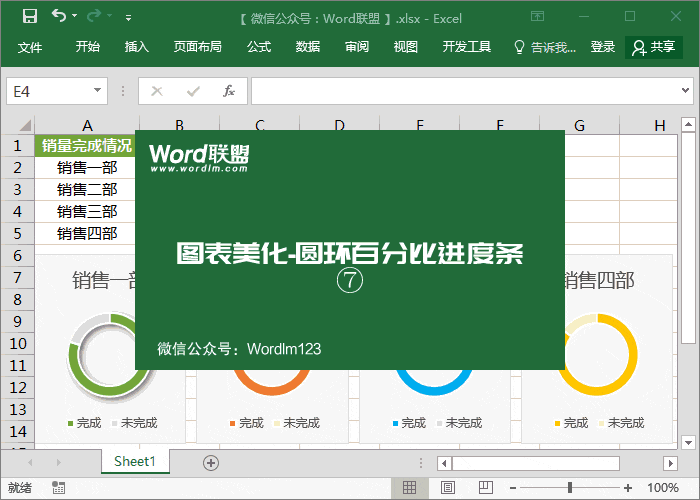Image resolution: width=700 pixels, height=500 pixels.
Task: Switch to Page Layout view
Action: 444,487
